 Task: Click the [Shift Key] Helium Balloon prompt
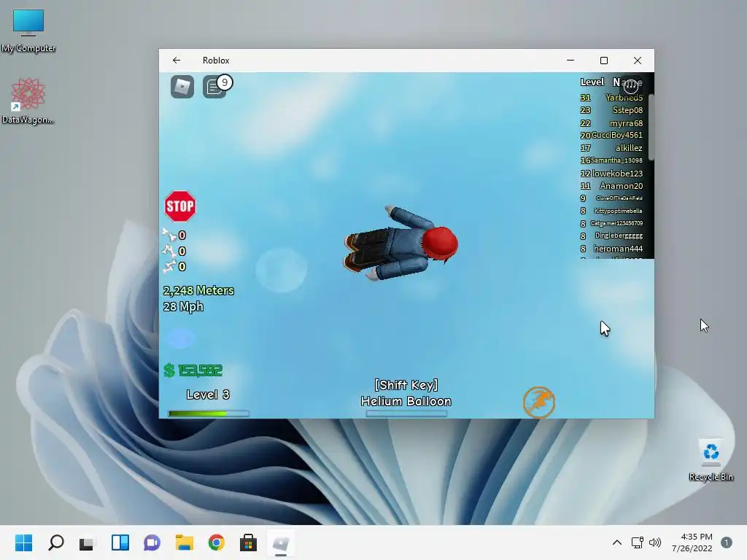tap(406, 393)
